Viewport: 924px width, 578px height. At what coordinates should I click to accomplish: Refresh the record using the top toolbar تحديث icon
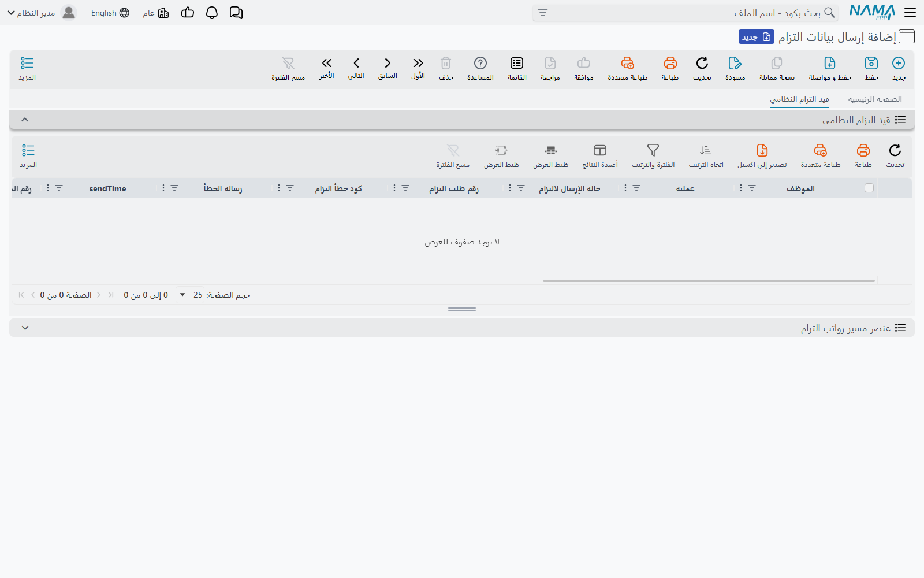[702, 63]
